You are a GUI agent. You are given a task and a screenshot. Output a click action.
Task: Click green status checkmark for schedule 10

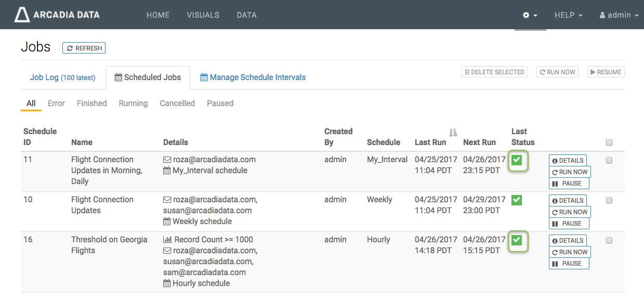[517, 200]
